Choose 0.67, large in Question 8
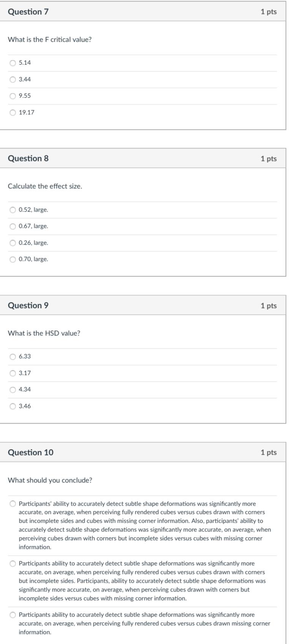Viewport: 299px width, 644px height. click(x=13, y=226)
